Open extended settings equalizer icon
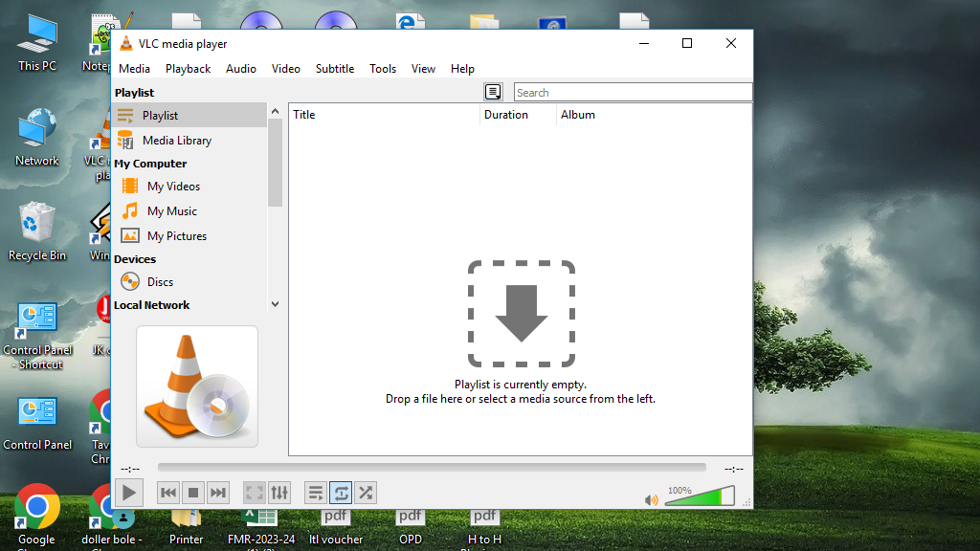The height and width of the screenshot is (551, 980). coord(279,493)
